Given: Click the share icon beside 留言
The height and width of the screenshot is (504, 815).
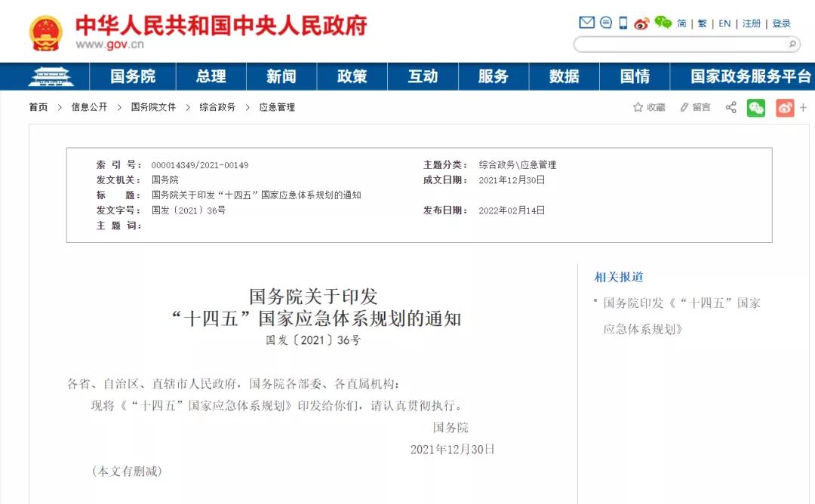Looking at the screenshot, I should tap(730, 107).
